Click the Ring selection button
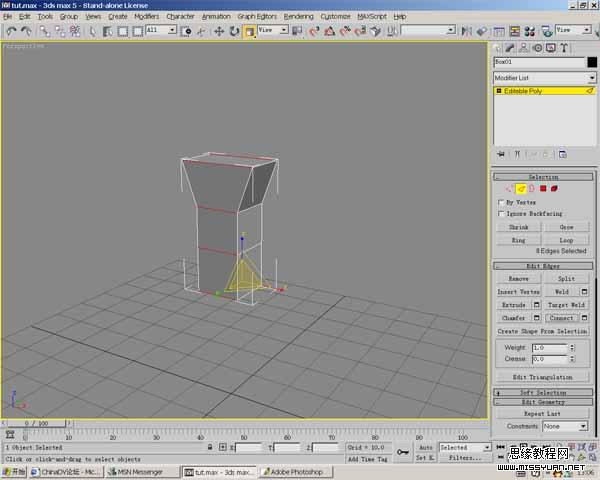 pyautogui.click(x=518, y=240)
